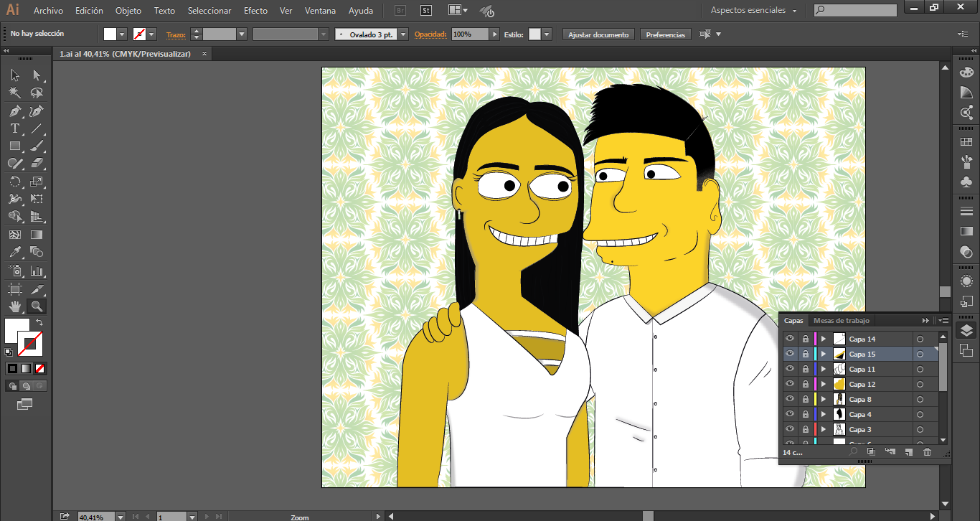Click the Rotate tool

coord(15,182)
